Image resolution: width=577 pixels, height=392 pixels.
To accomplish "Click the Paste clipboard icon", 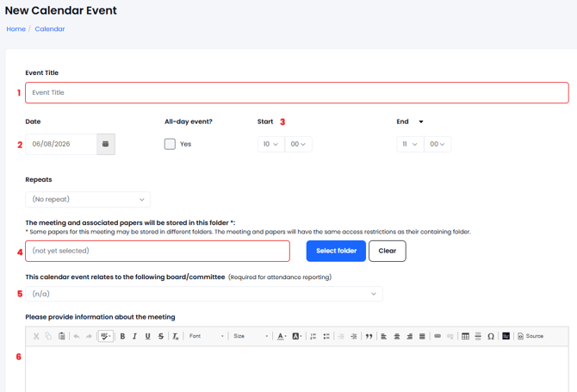I will point(61,336).
